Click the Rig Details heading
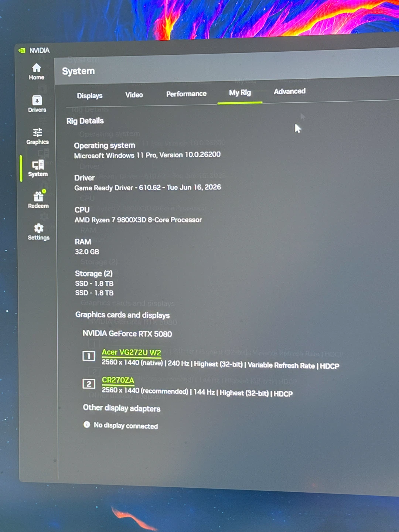The image size is (399, 532). click(85, 121)
